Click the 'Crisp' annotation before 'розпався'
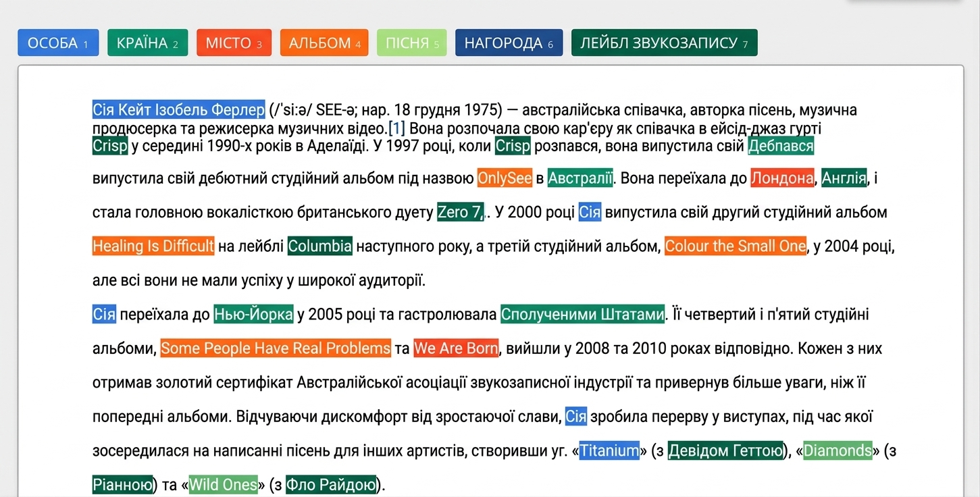 tap(513, 146)
